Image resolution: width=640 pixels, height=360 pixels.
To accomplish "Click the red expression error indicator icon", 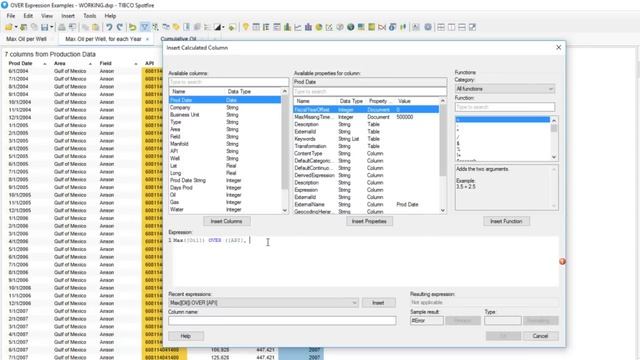I will [562, 261].
